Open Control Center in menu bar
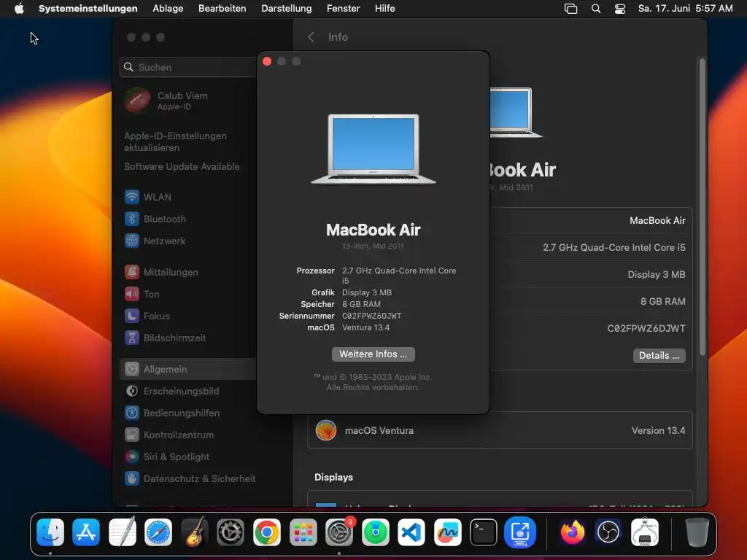This screenshot has height=560, width=747. pos(620,8)
